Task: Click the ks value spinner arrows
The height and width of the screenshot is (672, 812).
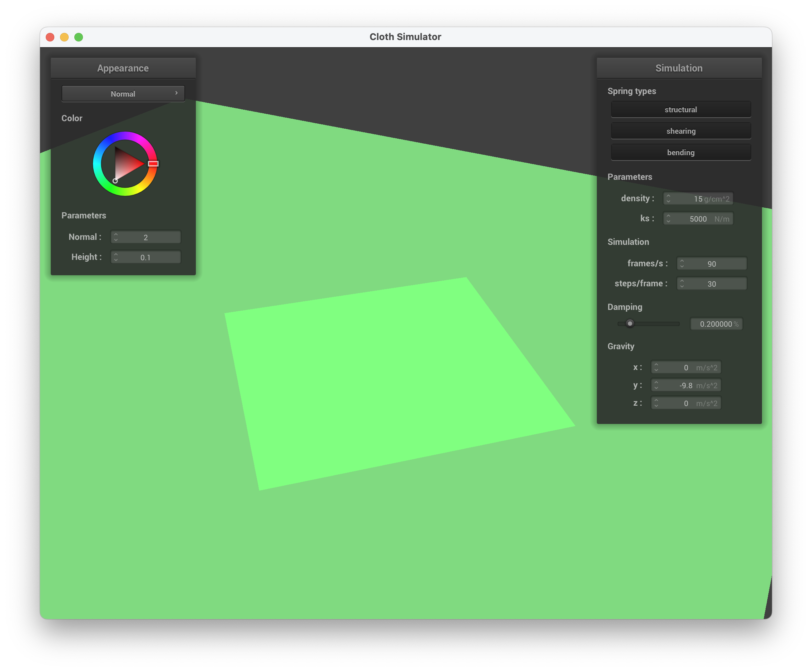Action: click(668, 218)
